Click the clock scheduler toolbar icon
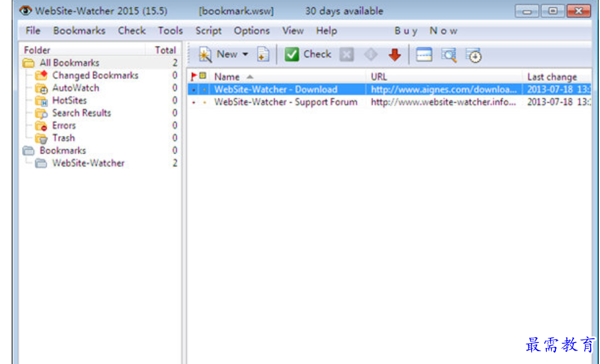 click(x=474, y=56)
